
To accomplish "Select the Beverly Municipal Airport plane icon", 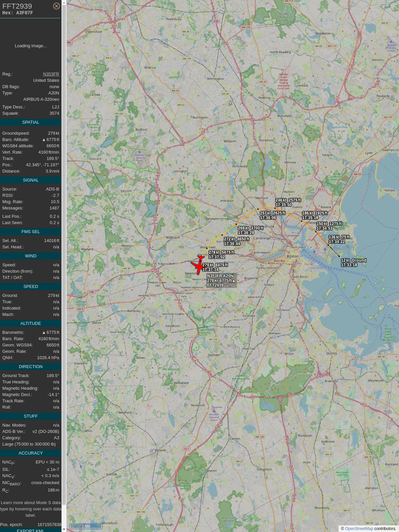I will [391, 43].
